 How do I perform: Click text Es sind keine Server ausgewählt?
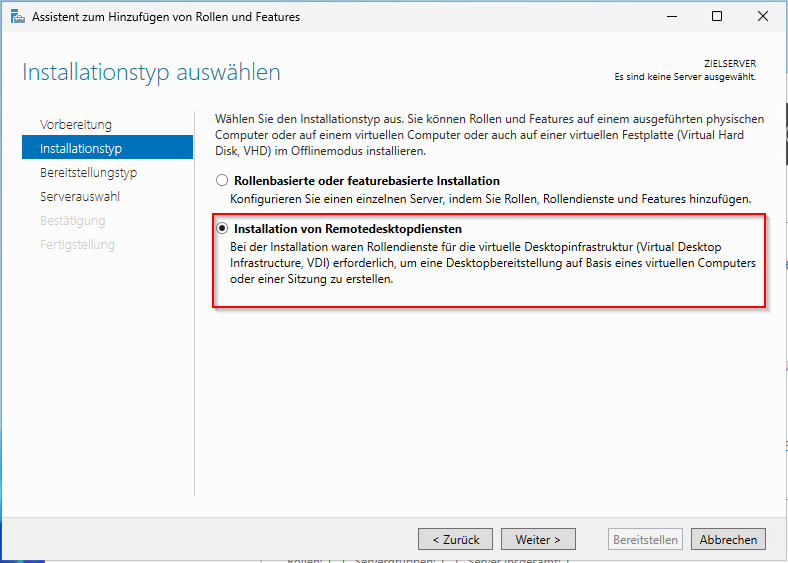685,77
